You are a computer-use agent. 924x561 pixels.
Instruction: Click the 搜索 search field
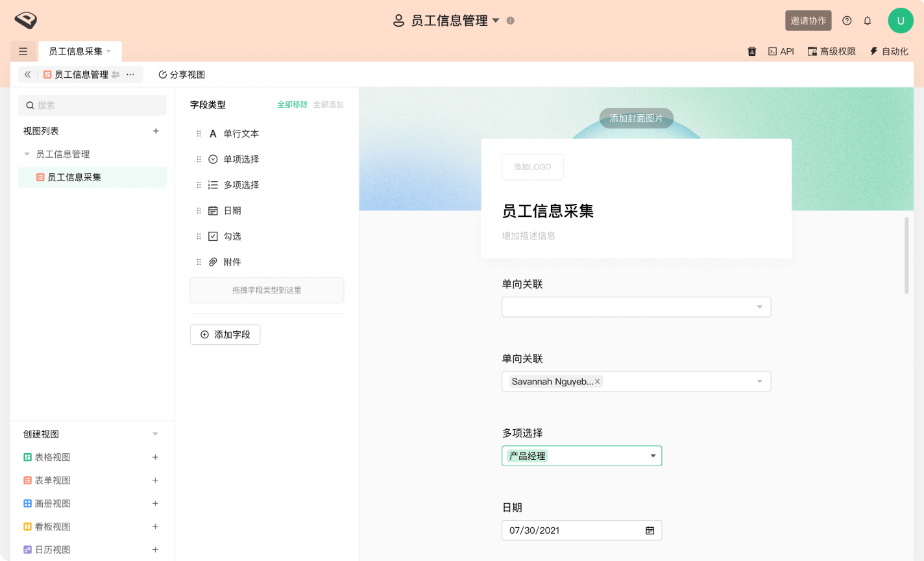click(93, 105)
